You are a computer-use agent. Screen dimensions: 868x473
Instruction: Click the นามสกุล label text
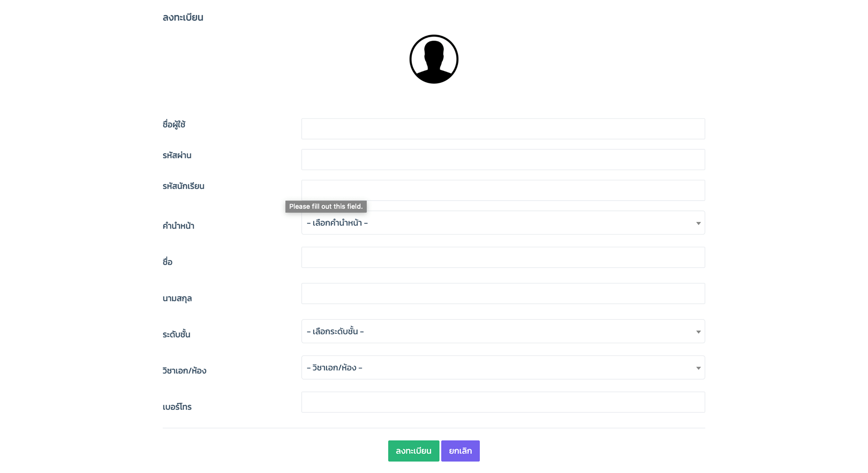[x=177, y=298]
